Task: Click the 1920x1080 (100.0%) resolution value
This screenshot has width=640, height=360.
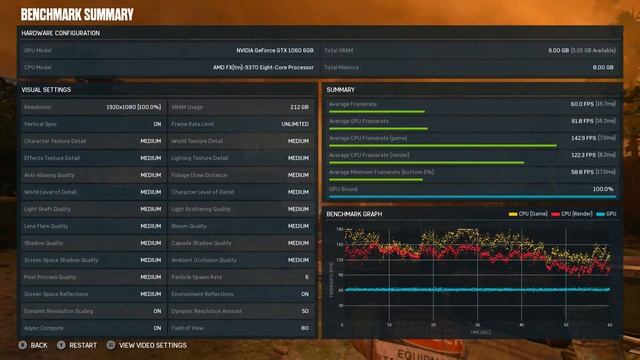Action: 133,107
